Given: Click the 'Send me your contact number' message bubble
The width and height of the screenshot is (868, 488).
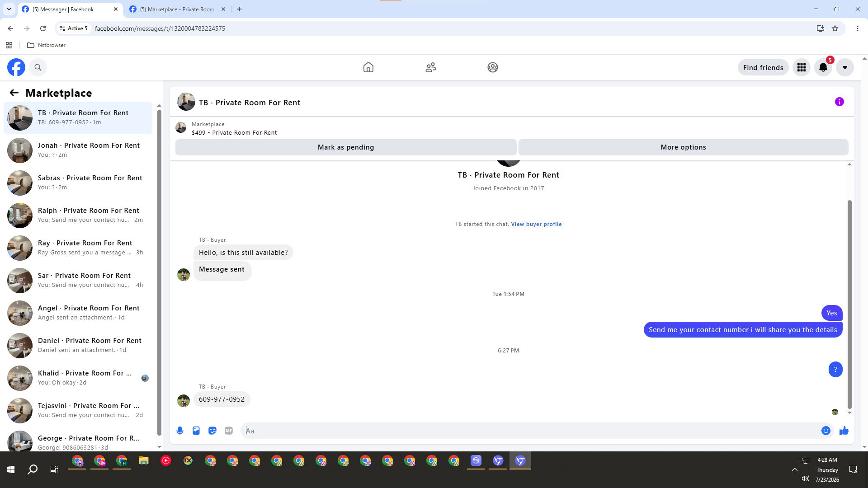Looking at the screenshot, I should coord(743,330).
